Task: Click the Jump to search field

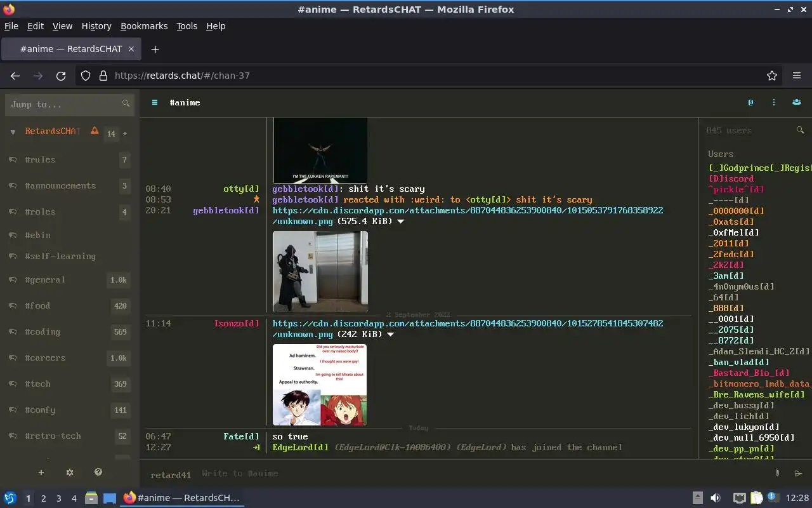Action: (x=70, y=104)
